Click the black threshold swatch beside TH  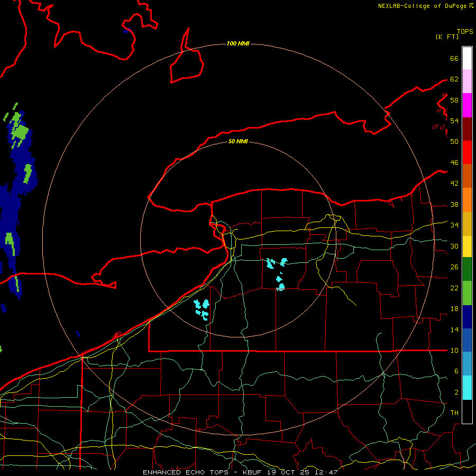[467, 411]
